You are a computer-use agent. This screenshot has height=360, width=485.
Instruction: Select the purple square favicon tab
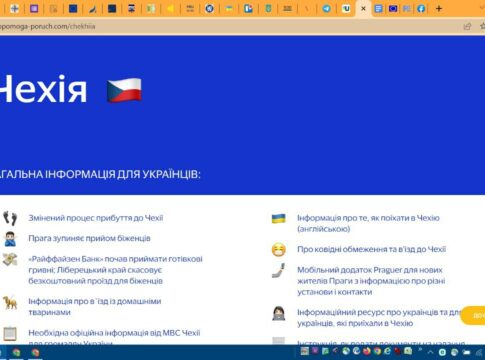coord(34,9)
